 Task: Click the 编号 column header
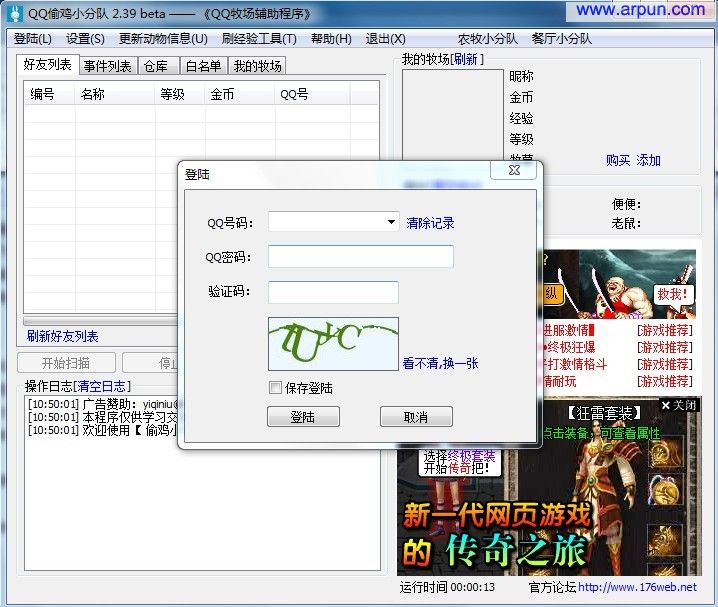(x=49, y=94)
